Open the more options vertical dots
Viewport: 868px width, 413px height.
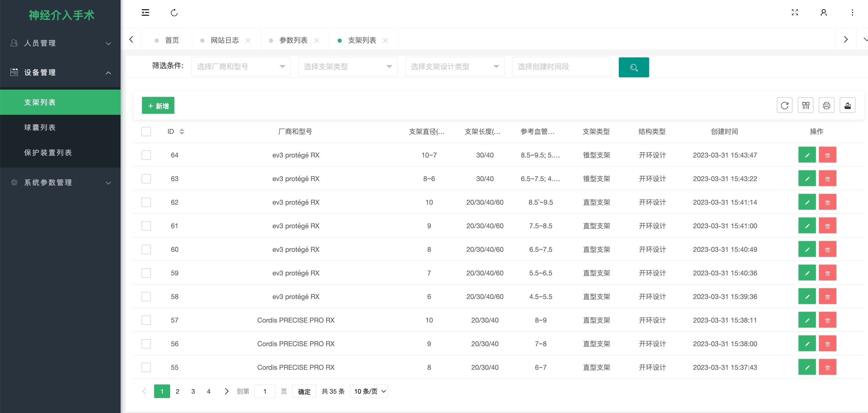click(852, 13)
